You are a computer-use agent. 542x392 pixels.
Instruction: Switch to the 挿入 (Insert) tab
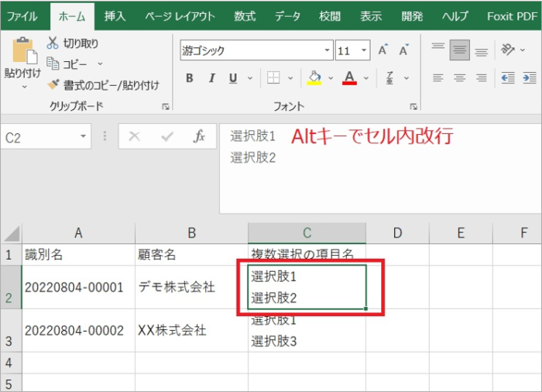[x=115, y=16]
